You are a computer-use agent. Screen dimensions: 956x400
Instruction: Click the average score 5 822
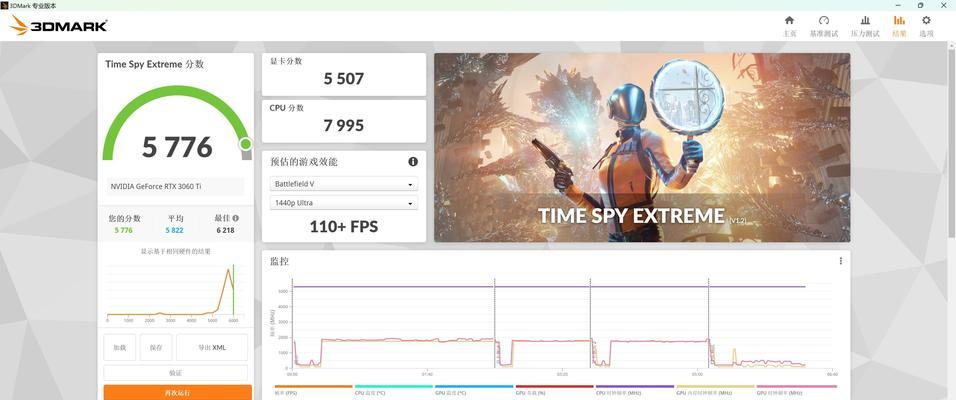click(x=174, y=230)
